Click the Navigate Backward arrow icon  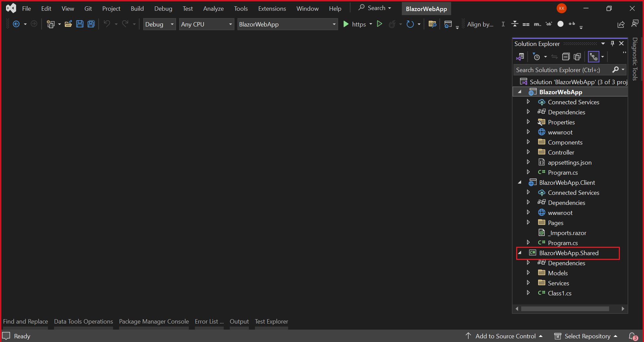click(x=16, y=24)
